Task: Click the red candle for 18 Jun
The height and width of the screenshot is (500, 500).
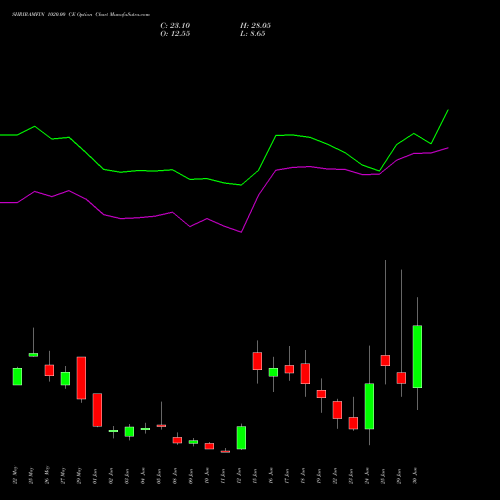Action: (x=305, y=374)
